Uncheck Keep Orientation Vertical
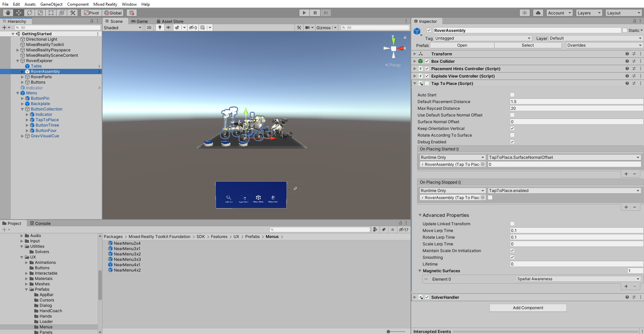Image resolution: width=644 pixels, height=334 pixels. click(x=512, y=128)
